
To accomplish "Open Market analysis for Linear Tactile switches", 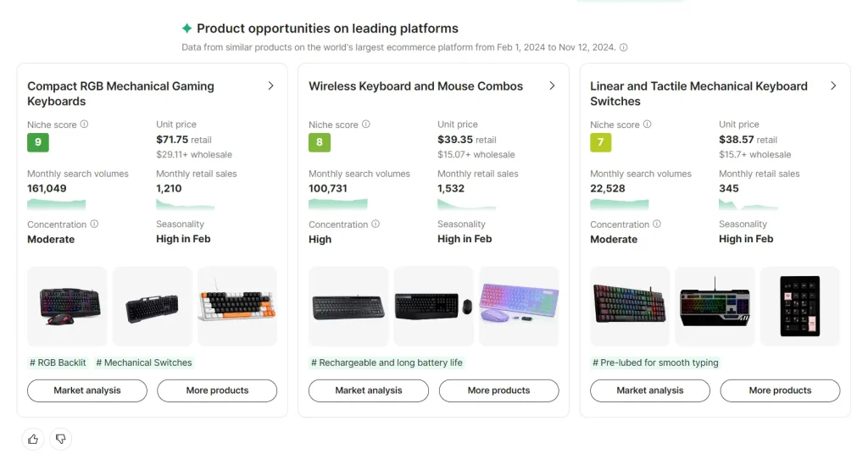I will point(650,390).
